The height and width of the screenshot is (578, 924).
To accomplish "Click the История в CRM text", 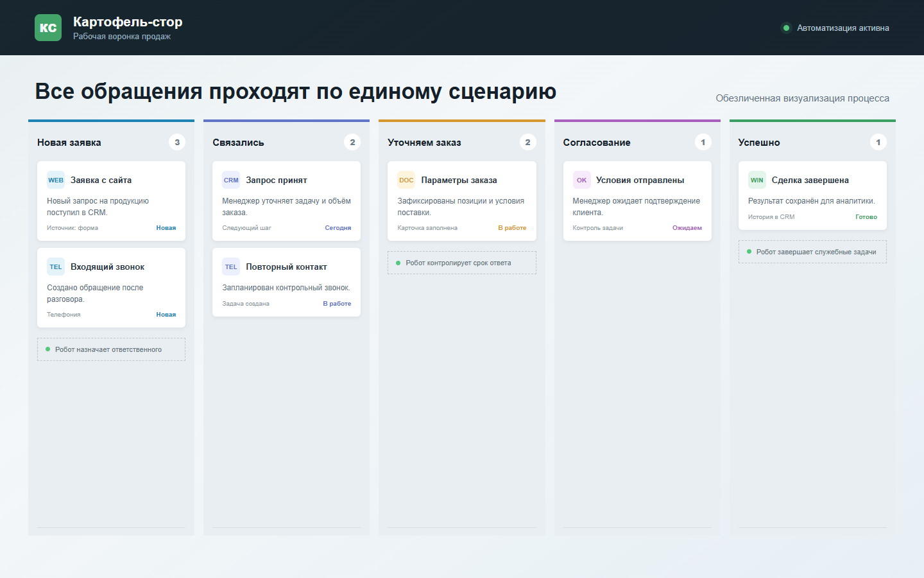I will (x=771, y=217).
